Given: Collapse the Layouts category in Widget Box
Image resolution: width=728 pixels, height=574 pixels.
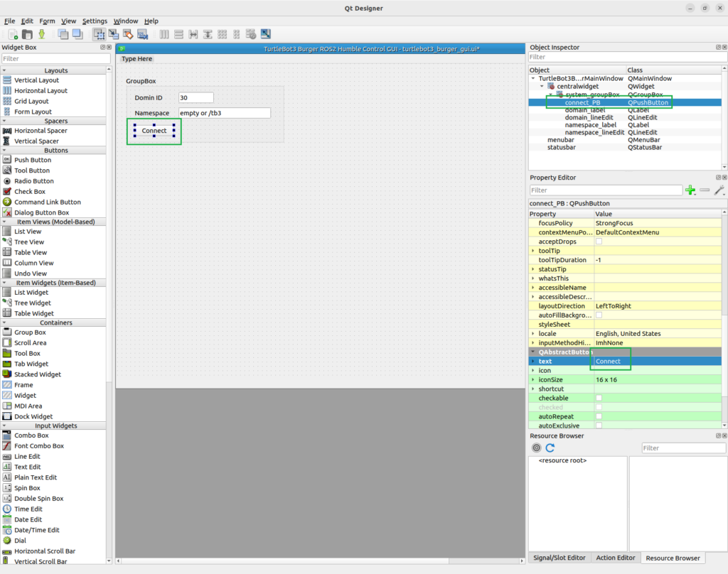Looking at the screenshot, I should pos(5,70).
